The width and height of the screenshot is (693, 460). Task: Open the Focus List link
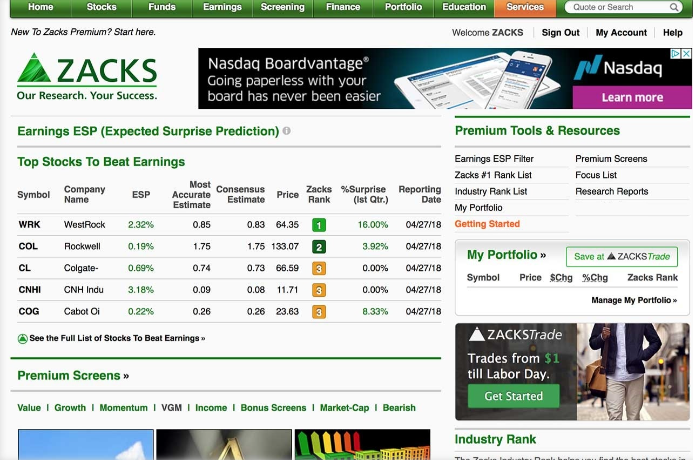[596, 175]
